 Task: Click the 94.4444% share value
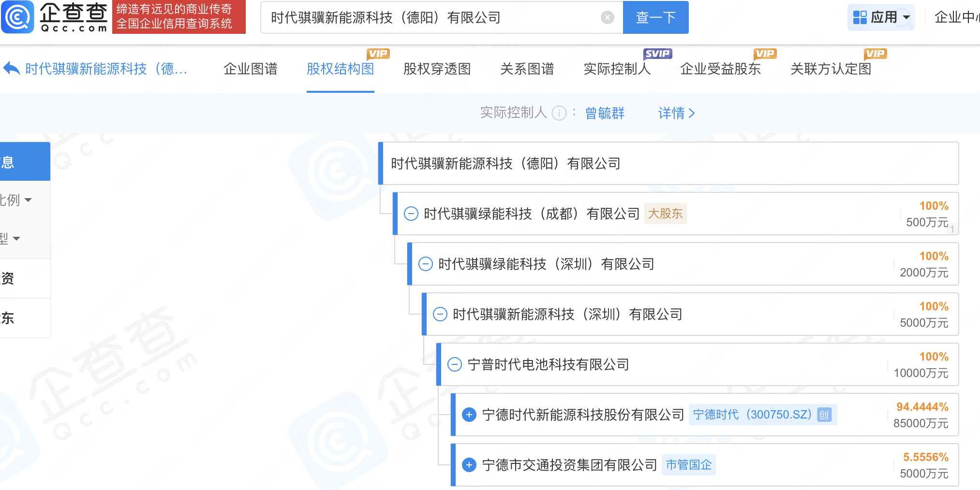[x=922, y=407]
